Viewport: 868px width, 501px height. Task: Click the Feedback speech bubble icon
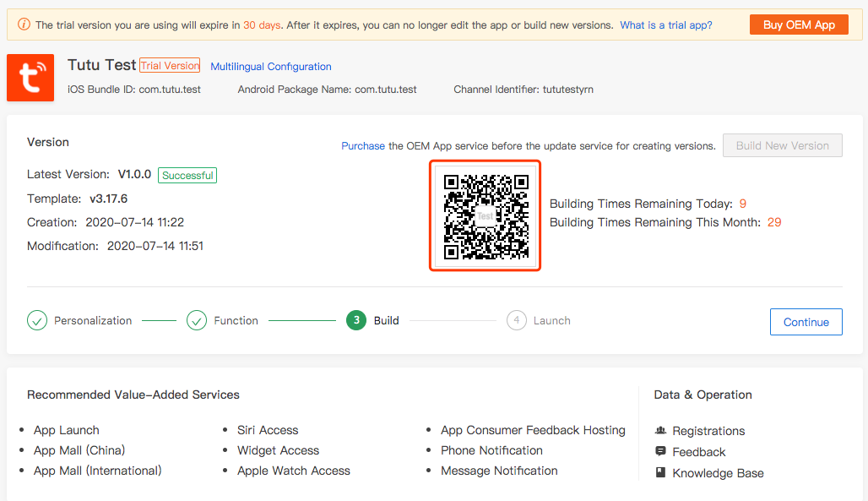click(660, 451)
